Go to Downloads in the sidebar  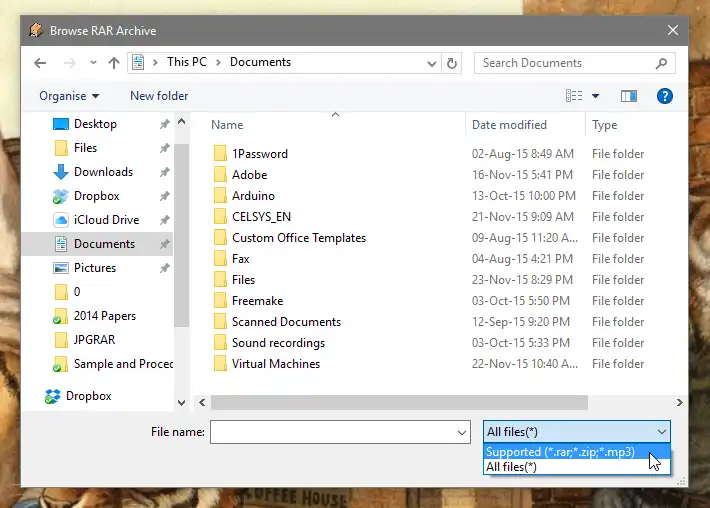click(103, 172)
